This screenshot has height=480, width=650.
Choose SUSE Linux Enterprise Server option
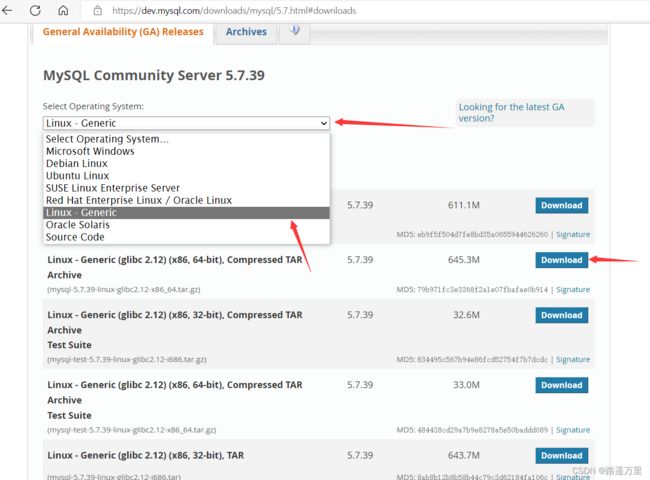(186, 188)
